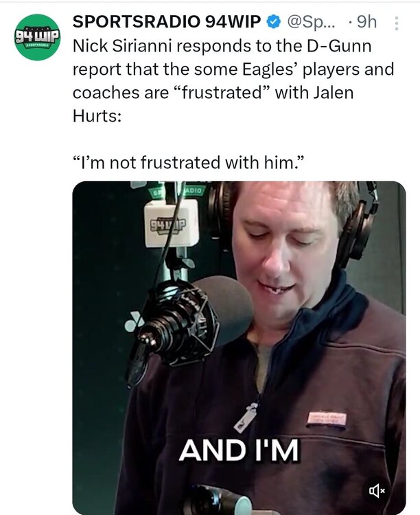Click the pink patch on sweater
This screenshot has height=515, width=420.
click(327, 419)
